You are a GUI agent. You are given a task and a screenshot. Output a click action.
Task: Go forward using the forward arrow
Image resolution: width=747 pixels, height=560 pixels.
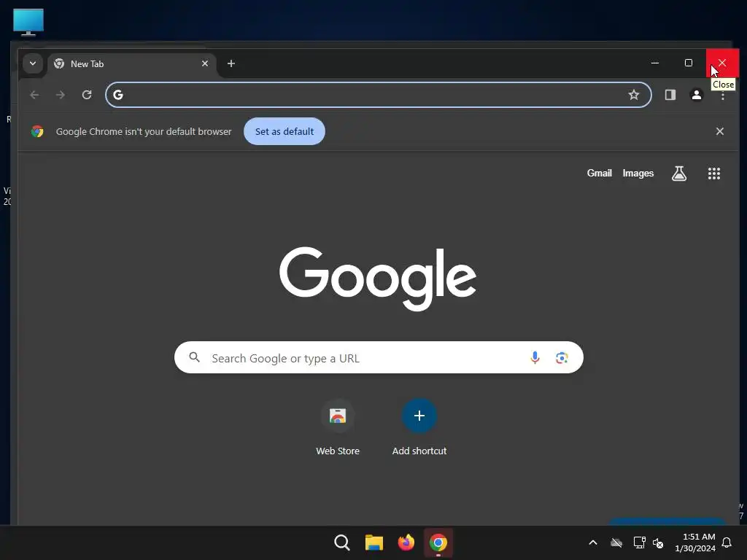(x=60, y=95)
